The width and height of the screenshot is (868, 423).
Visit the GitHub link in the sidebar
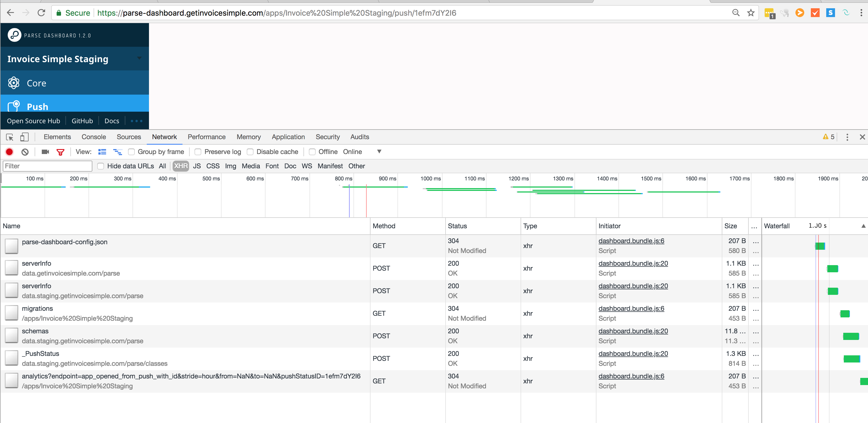pyautogui.click(x=82, y=121)
